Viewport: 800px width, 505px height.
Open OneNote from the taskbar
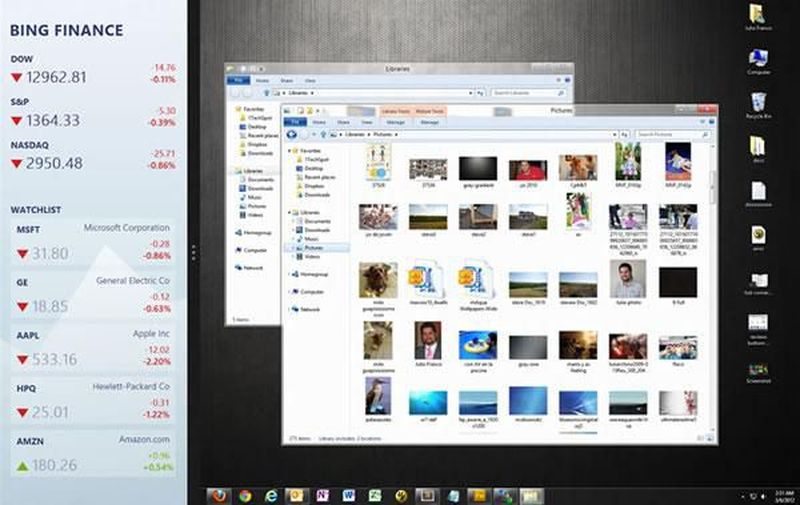pyautogui.click(x=323, y=495)
